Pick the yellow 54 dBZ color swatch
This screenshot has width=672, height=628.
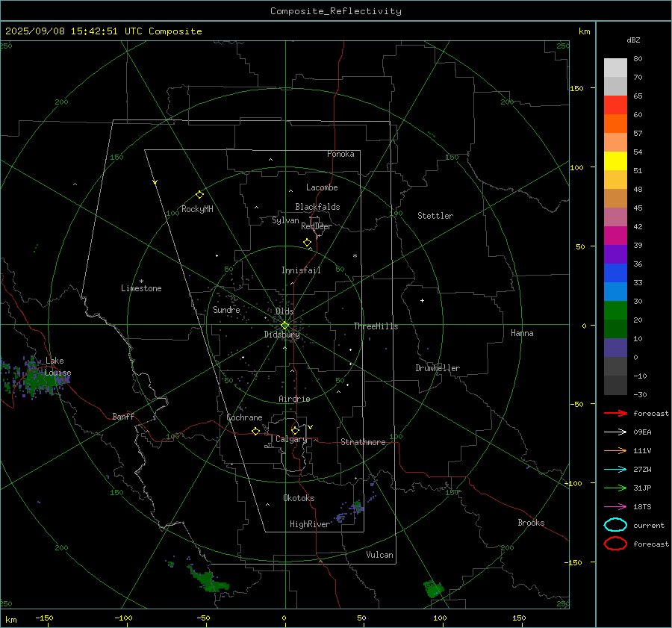click(615, 161)
